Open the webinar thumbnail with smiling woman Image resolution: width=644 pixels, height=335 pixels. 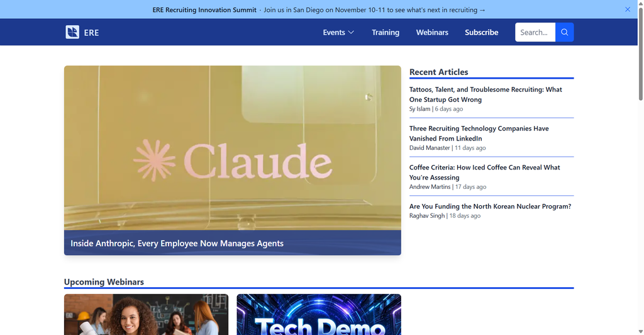tap(146, 314)
